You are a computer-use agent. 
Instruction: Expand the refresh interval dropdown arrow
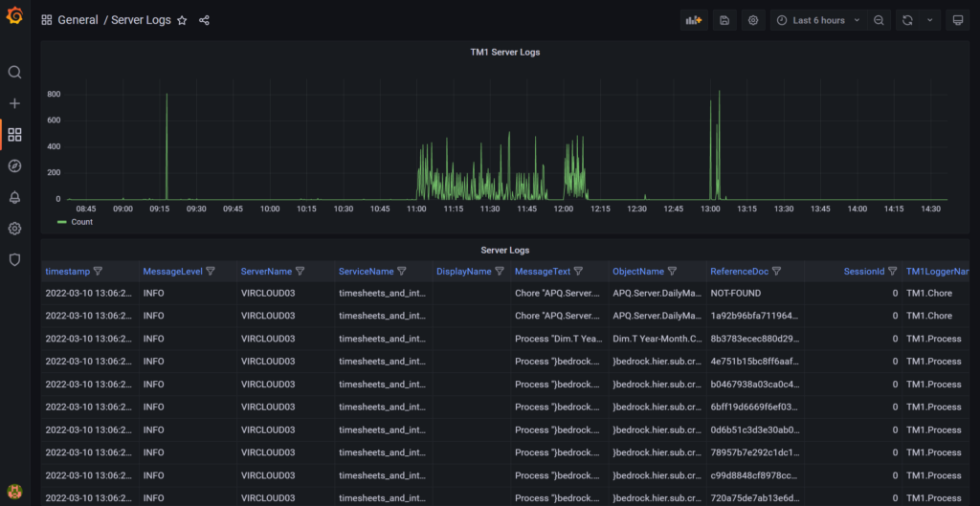coord(929,20)
